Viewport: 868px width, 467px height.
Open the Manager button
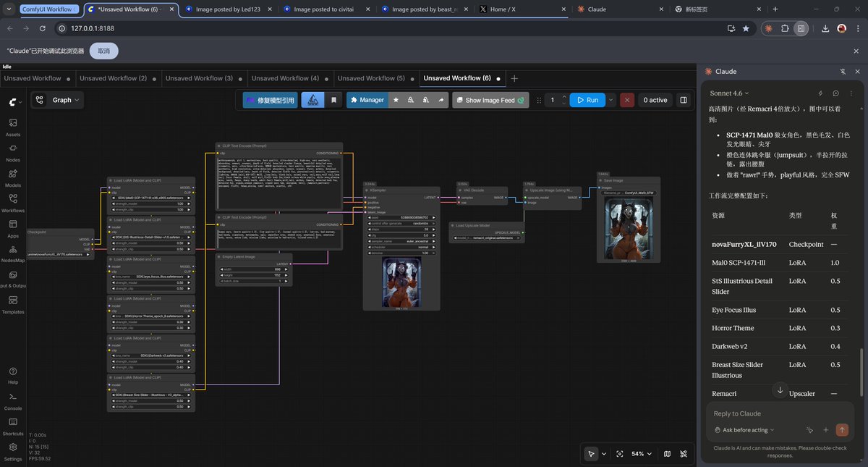(x=367, y=100)
